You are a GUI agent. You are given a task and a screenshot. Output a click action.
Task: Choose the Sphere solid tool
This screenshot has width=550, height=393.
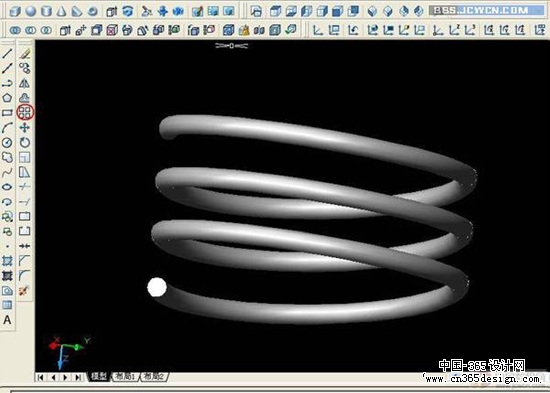pos(31,12)
